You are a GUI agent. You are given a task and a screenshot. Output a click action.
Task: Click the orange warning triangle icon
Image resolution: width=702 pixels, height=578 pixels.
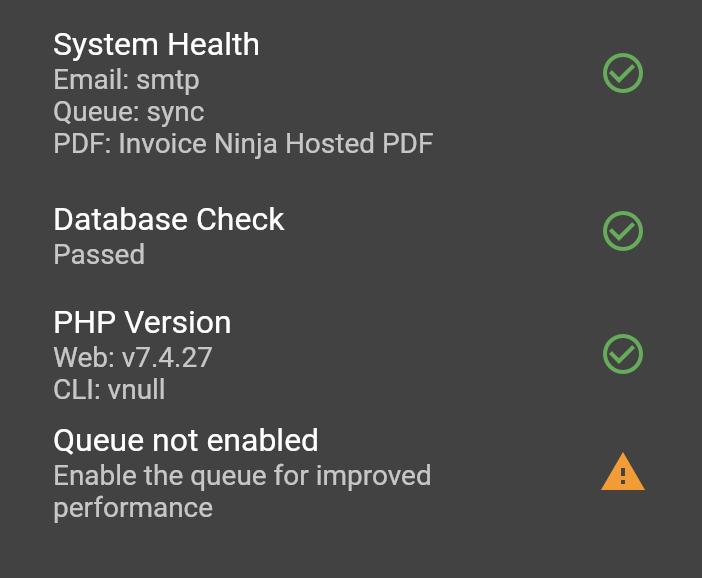623,472
